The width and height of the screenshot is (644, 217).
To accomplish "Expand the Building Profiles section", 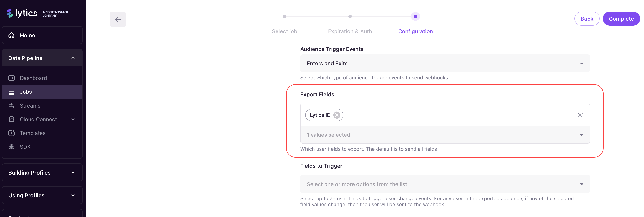I will click(x=73, y=173).
